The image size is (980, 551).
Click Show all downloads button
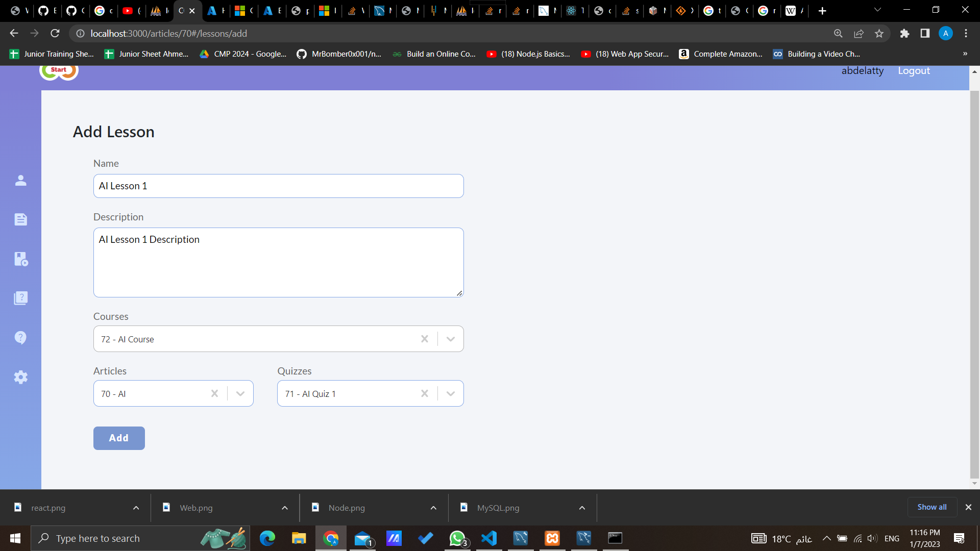tap(932, 507)
